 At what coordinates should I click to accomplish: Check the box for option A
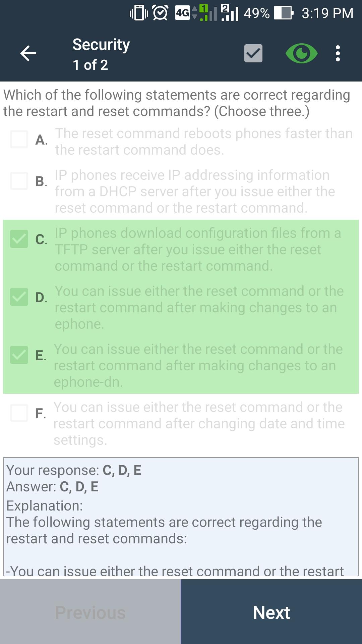19,139
